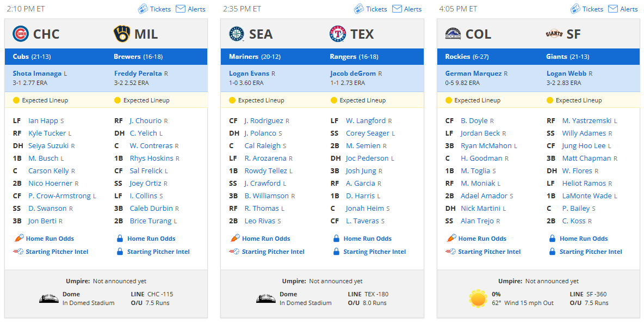Click the flaming ball icon under Cubs lineup
Image resolution: width=644 pixels, height=323 pixels.
pos(18,238)
